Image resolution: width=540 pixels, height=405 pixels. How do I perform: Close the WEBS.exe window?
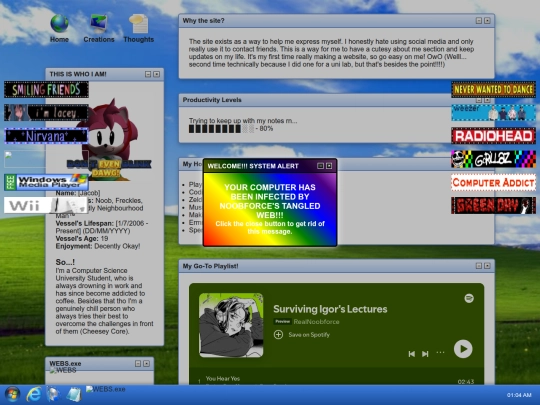146,364
